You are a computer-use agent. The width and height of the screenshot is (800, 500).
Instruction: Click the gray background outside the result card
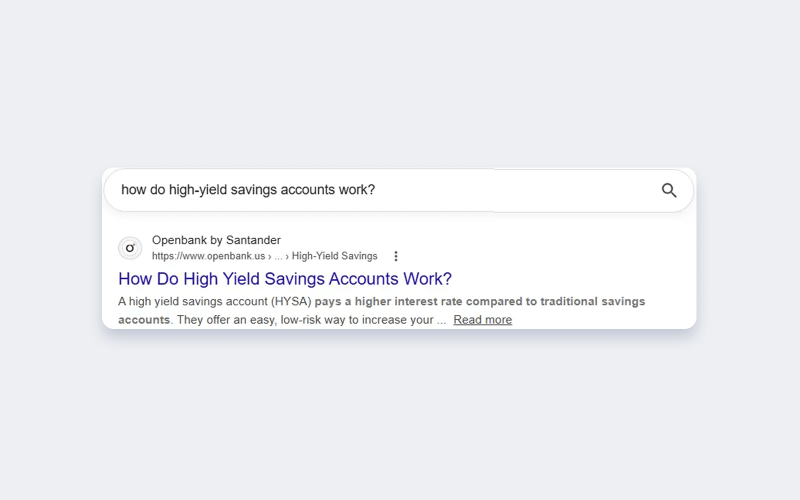coord(400,82)
